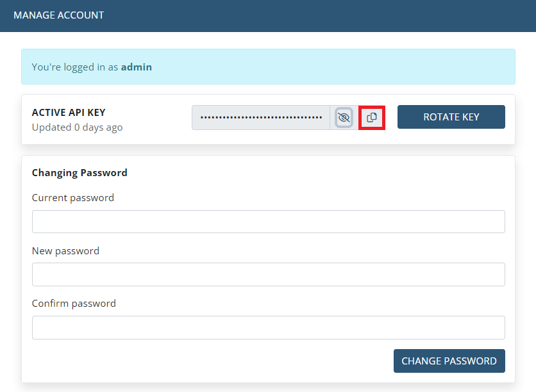Click the Confirm password label
The height and width of the screenshot is (392, 536).
click(74, 304)
